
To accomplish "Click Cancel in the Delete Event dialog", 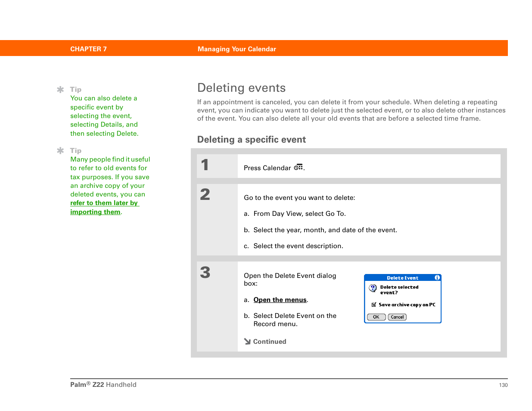I will coord(397,317).
